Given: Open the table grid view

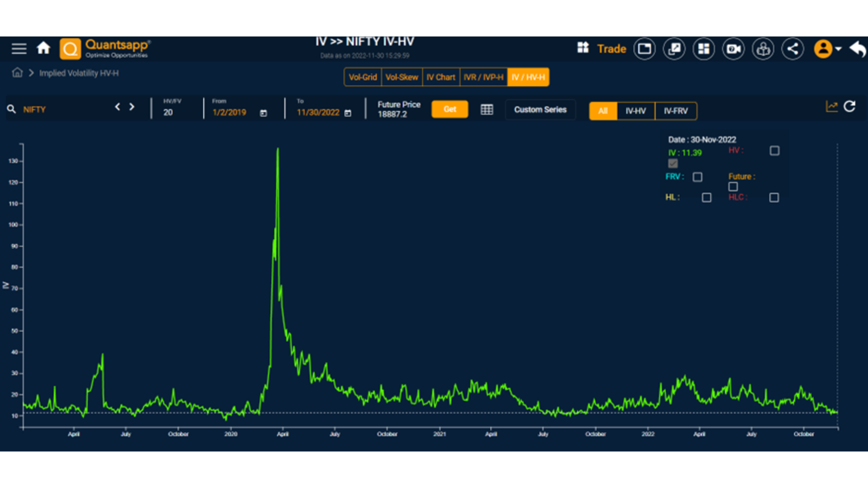Looking at the screenshot, I should pyautogui.click(x=487, y=110).
